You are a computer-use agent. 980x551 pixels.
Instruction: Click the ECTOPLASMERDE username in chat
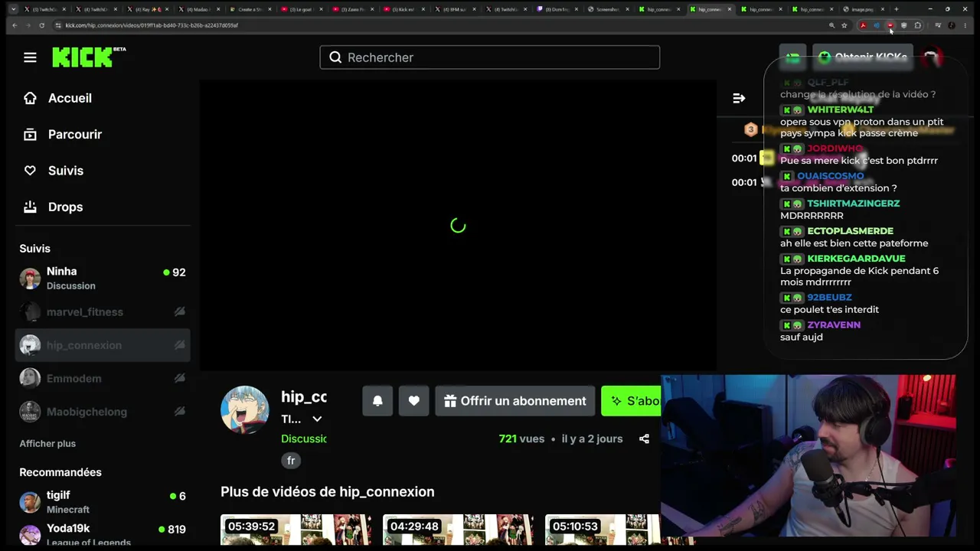tap(850, 231)
